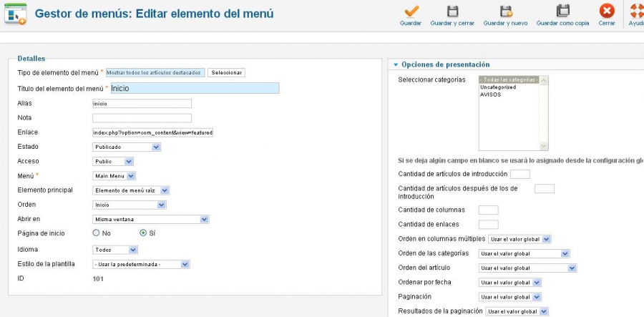
Task: Open the Abrir en dropdown
Action: [x=151, y=219]
